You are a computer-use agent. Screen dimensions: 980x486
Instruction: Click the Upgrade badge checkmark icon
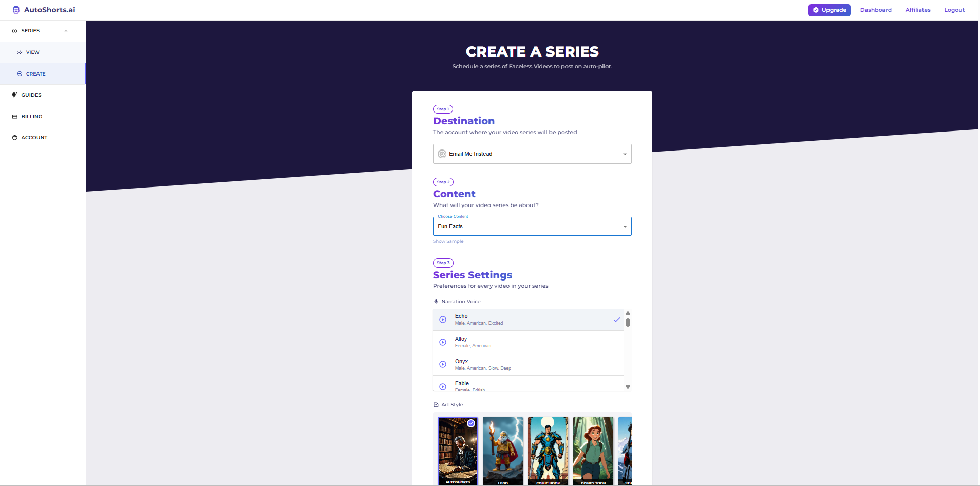(816, 10)
